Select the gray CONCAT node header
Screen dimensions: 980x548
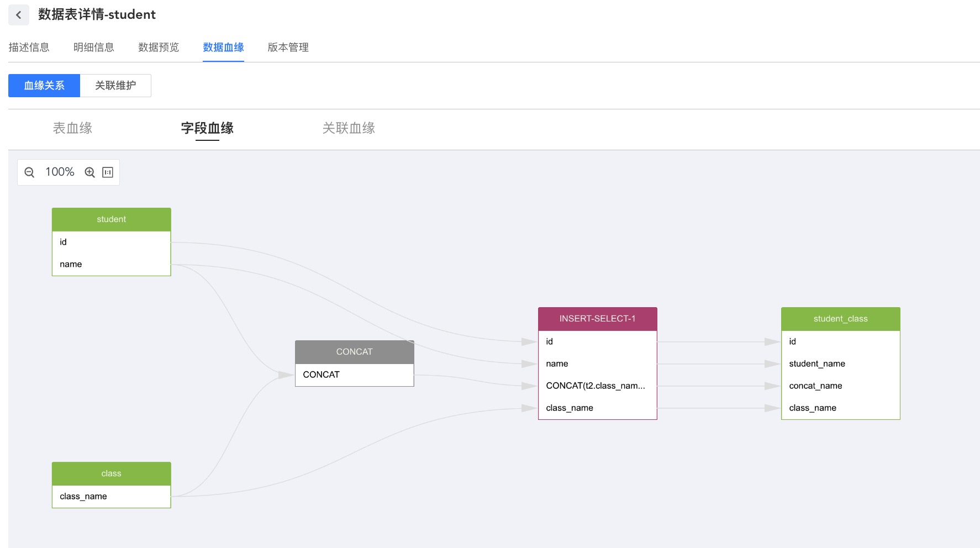point(355,352)
